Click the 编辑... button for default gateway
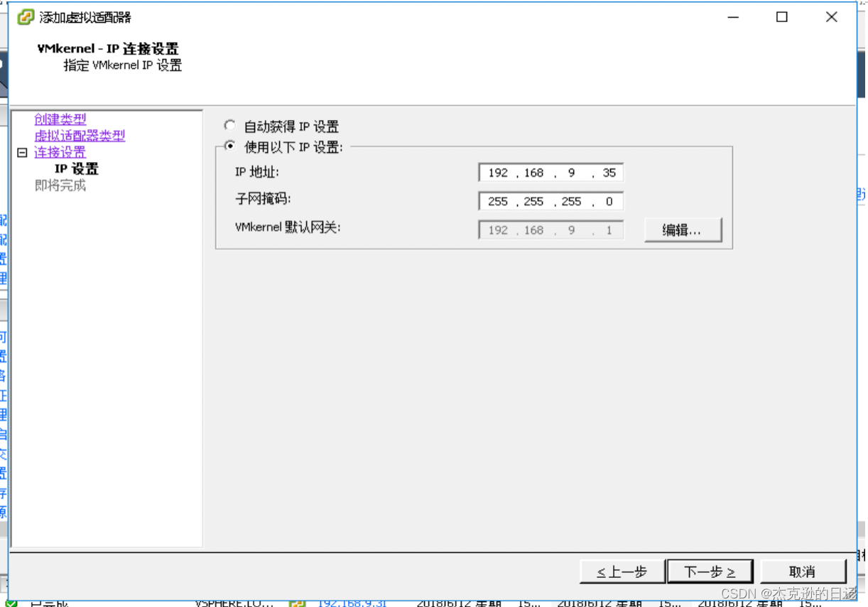The image size is (868, 607). [683, 230]
